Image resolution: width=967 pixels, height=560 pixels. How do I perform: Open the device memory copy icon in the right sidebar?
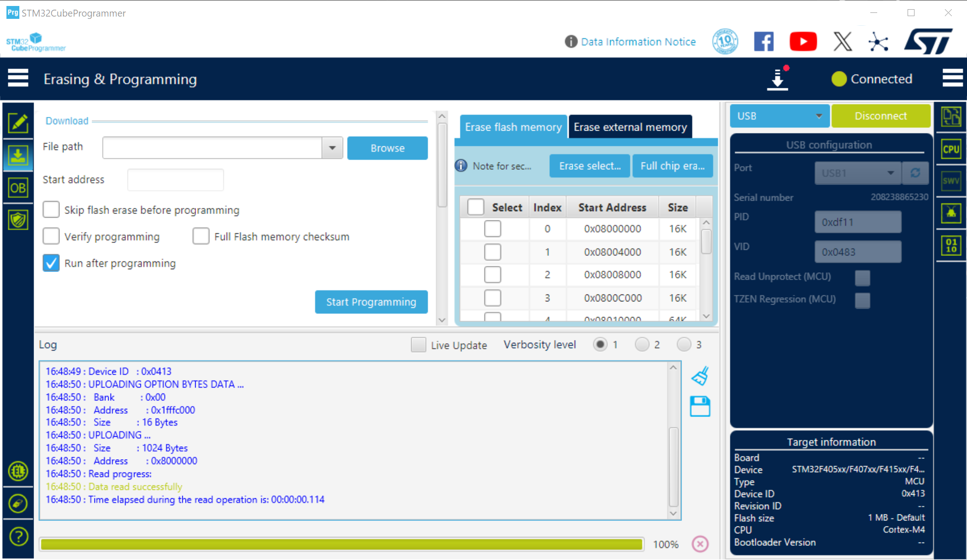pyautogui.click(x=951, y=117)
